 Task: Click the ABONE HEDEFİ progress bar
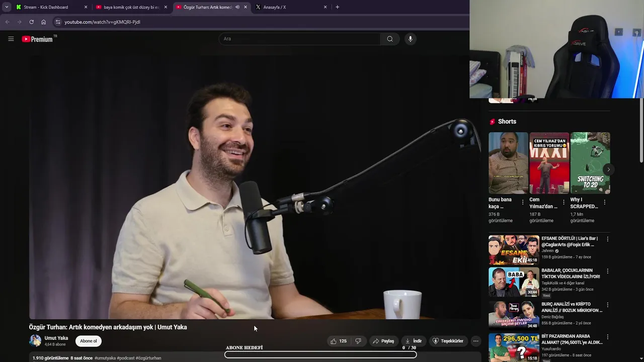[320, 354]
